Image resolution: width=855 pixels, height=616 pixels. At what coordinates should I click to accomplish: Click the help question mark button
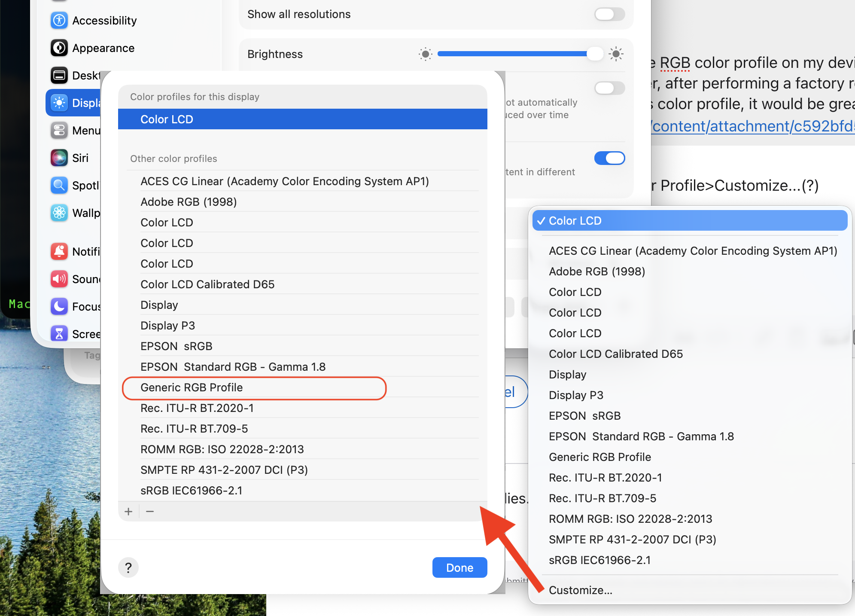[x=128, y=567]
